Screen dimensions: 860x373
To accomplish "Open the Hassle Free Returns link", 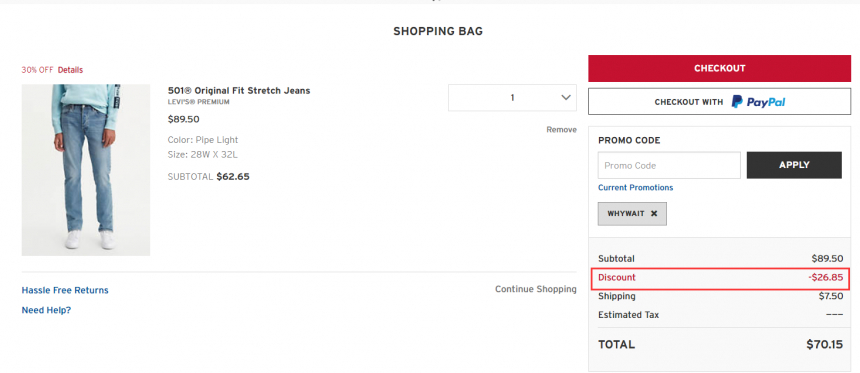I will (65, 290).
